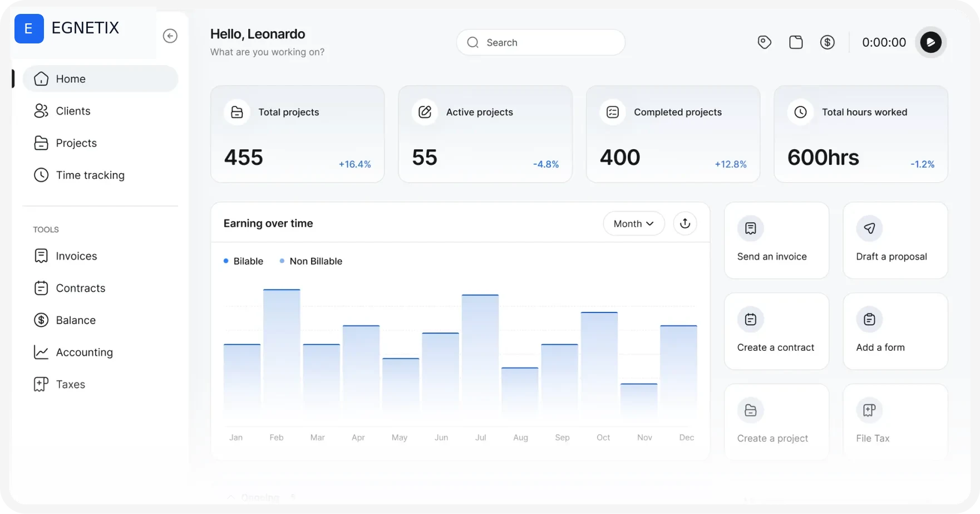980x514 pixels.
Task: Click the 400 completed projects value
Action: pyautogui.click(x=620, y=158)
